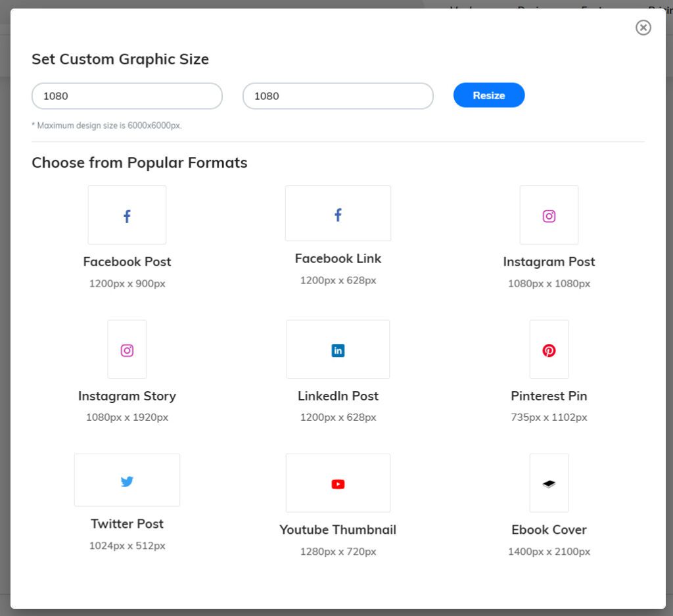Choose the Youtube Thumbnail play icon
The width and height of the screenshot is (673, 616).
(338, 484)
